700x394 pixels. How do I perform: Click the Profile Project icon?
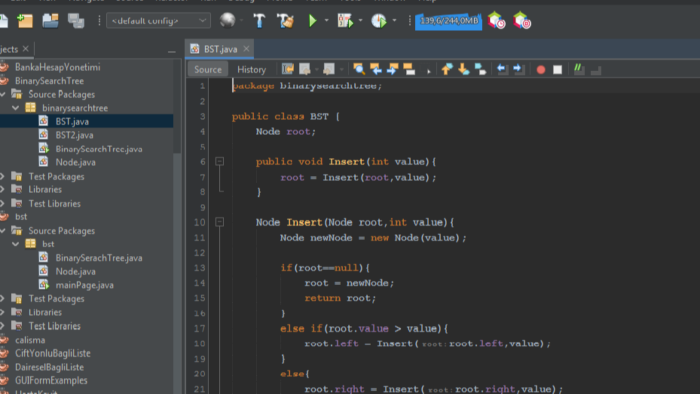click(379, 21)
